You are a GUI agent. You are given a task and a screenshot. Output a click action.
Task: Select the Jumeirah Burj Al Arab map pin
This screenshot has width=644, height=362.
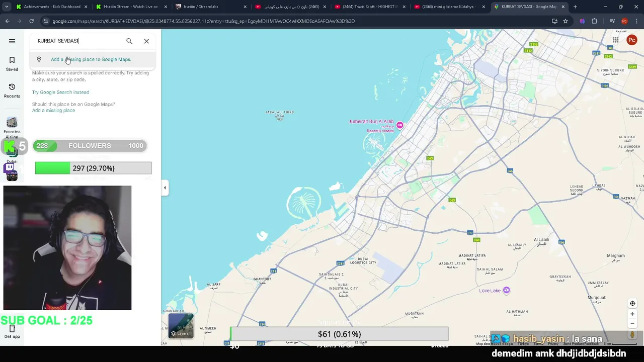coord(399,125)
